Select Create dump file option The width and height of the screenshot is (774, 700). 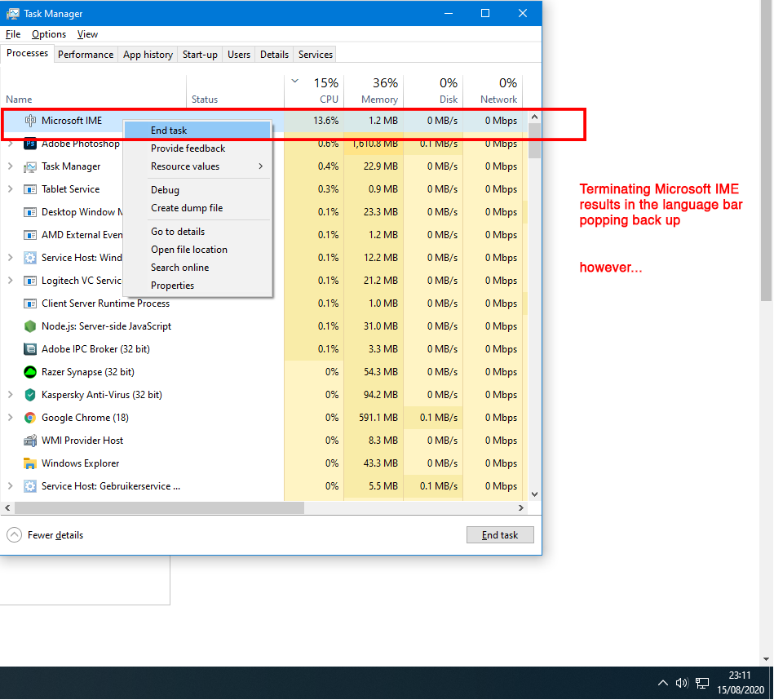coord(197,208)
